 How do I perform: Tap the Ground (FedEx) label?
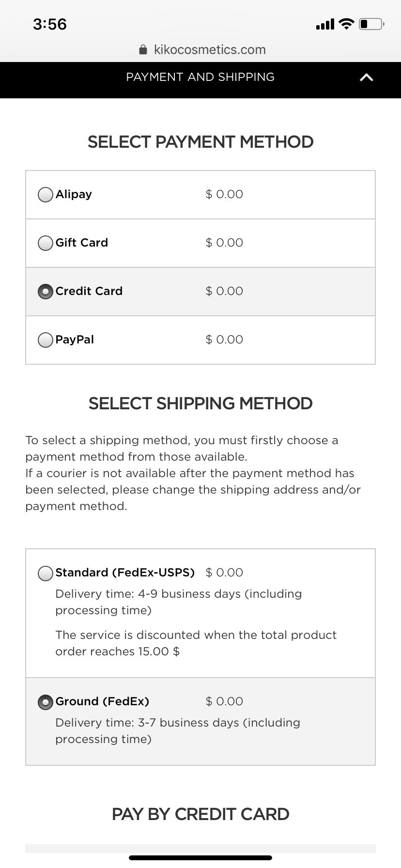[x=102, y=701]
